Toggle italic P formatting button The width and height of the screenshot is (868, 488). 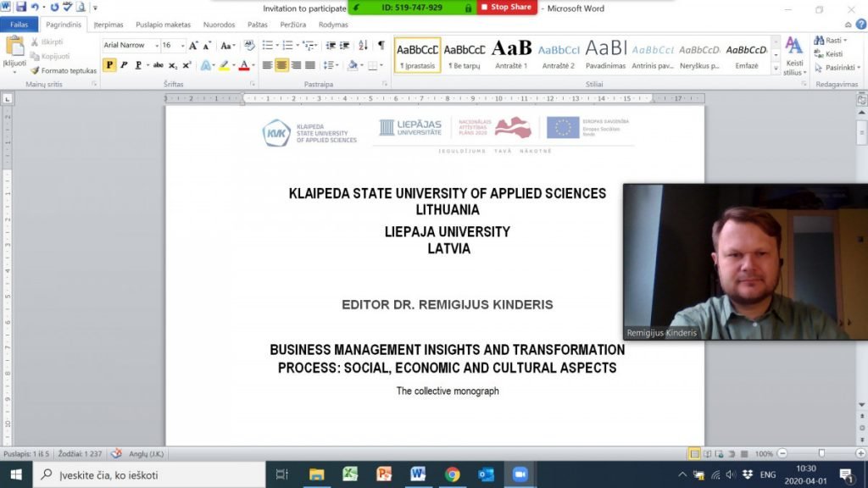pyautogui.click(x=124, y=65)
